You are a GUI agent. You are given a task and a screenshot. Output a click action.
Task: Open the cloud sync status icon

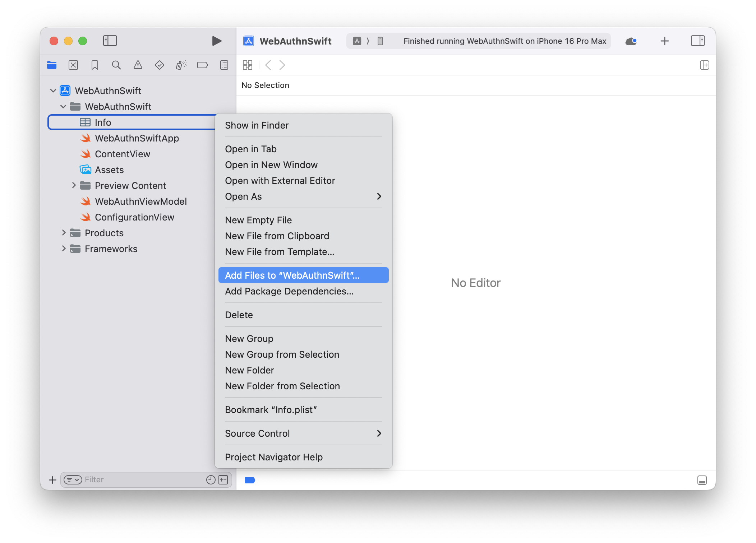(631, 41)
